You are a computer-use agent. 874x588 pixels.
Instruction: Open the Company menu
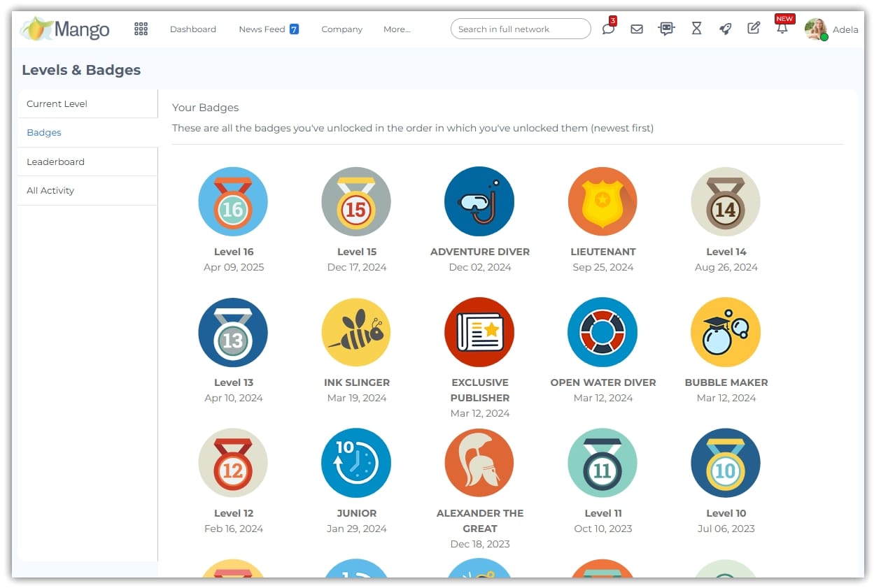click(341, 29)
